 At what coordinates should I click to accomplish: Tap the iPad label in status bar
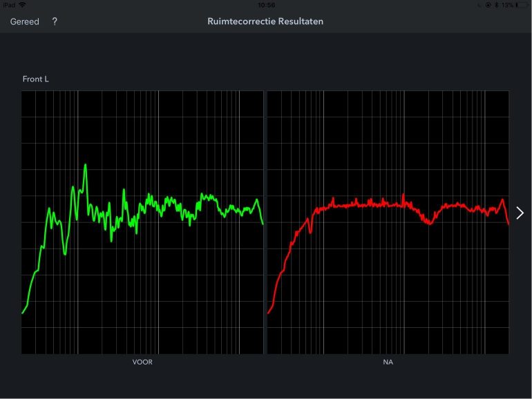coord(9,5)
